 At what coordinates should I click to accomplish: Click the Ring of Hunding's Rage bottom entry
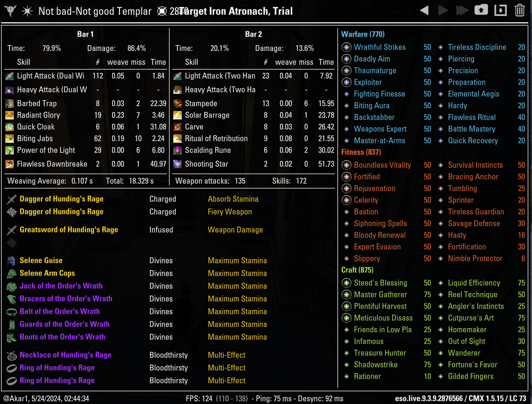(x=57, y=381)
